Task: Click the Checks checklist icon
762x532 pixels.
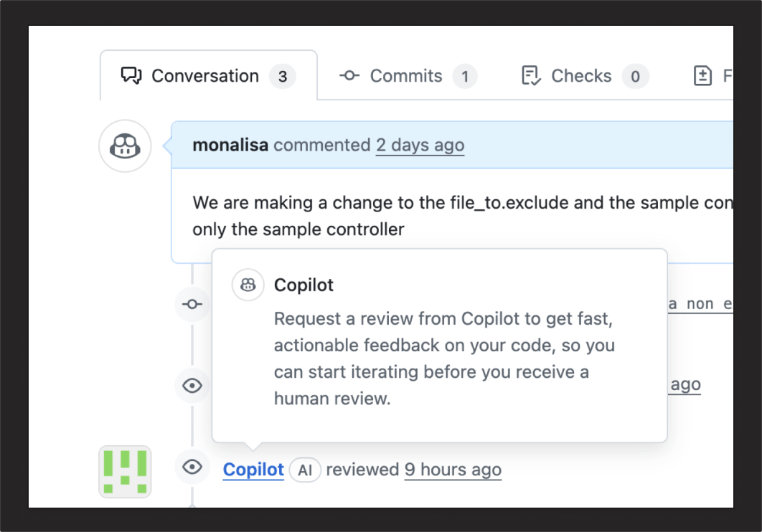Action: 531,76
